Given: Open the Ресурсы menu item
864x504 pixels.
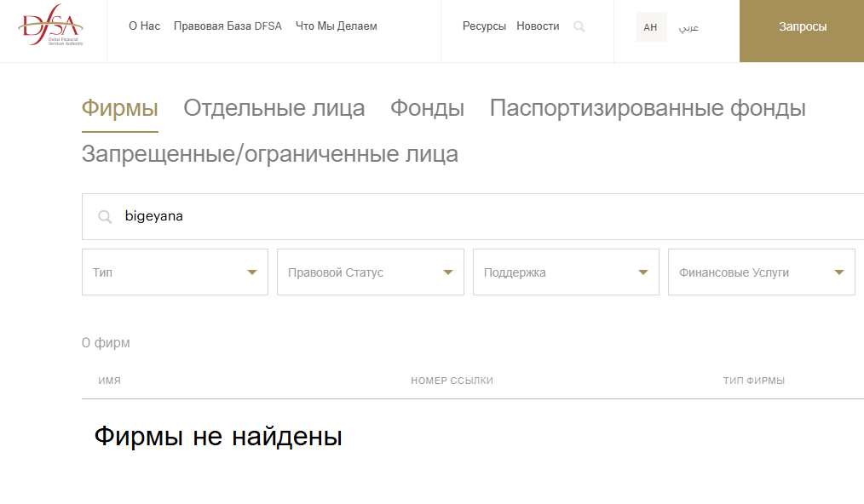Looking at the screenshot, I should coord(484,26).
